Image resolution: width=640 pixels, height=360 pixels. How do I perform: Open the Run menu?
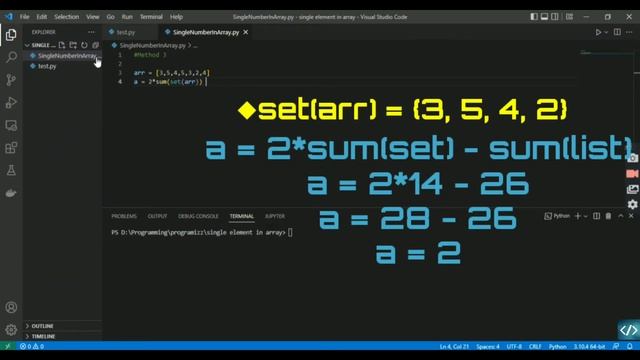127,17
